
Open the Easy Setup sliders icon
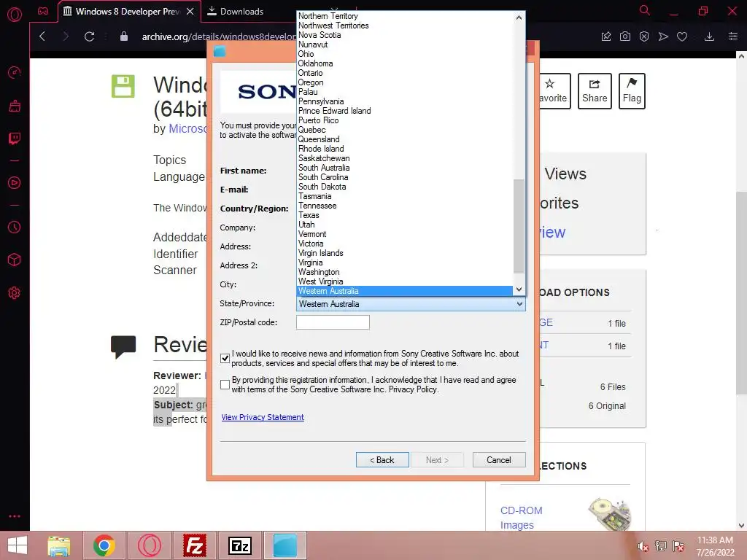tap(732, 36)
